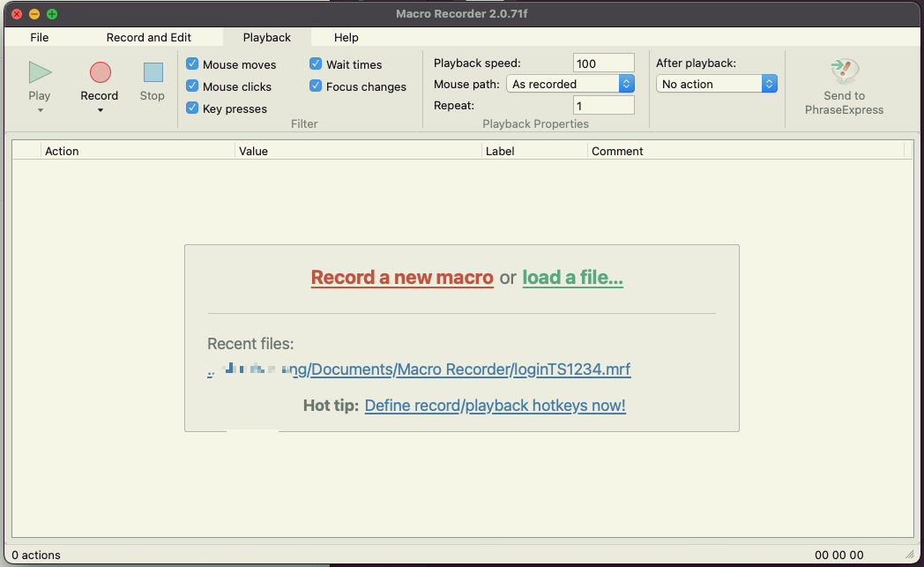Minimize the Macro Recorder window
The width and height of the screenshot is (924, 567).
point(34,13)
